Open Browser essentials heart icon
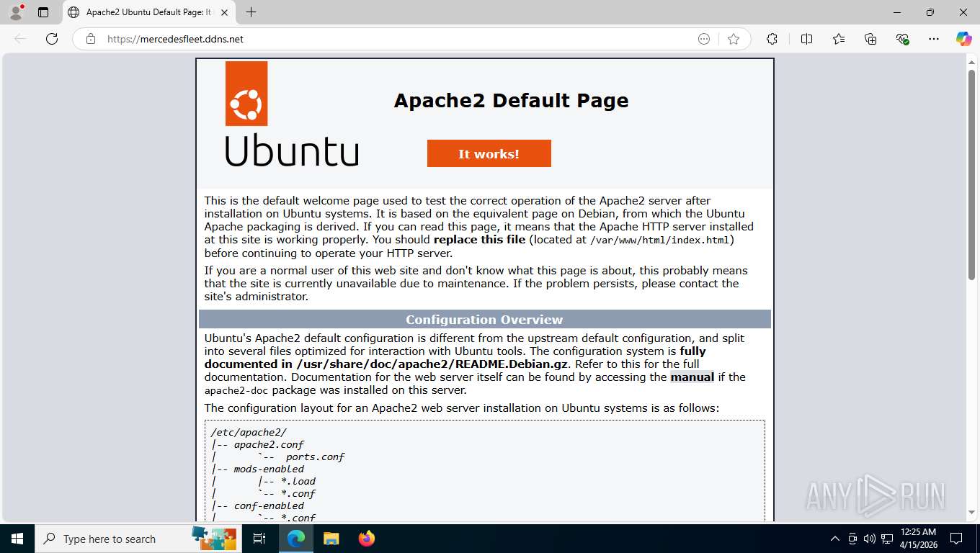The width and height of the screenshot is (980, 553). pos(902,39)
